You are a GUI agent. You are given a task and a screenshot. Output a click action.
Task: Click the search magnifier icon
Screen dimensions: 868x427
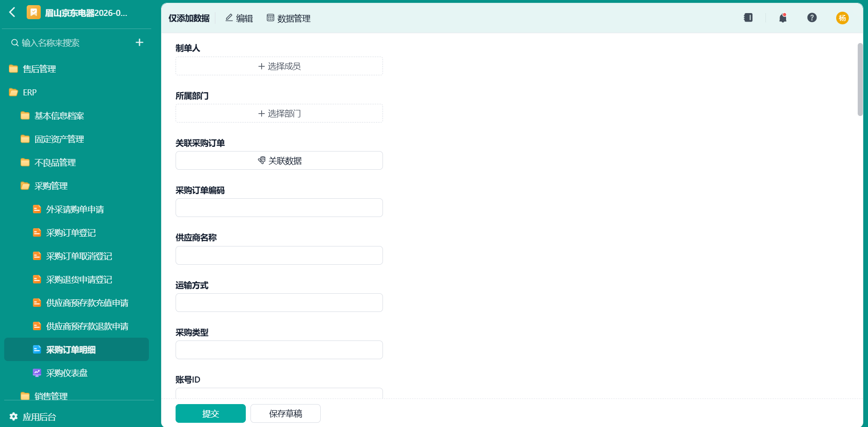tap(15, 43)
